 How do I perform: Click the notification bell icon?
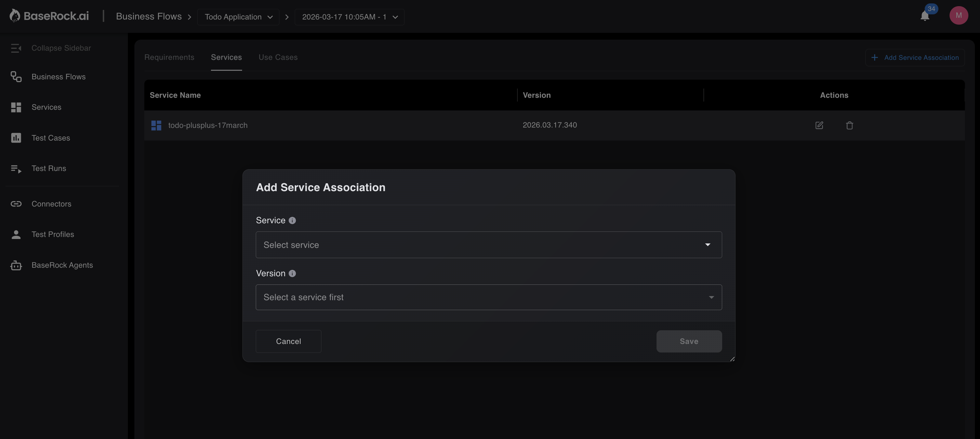pyautogui.click(x=925, y=16)
